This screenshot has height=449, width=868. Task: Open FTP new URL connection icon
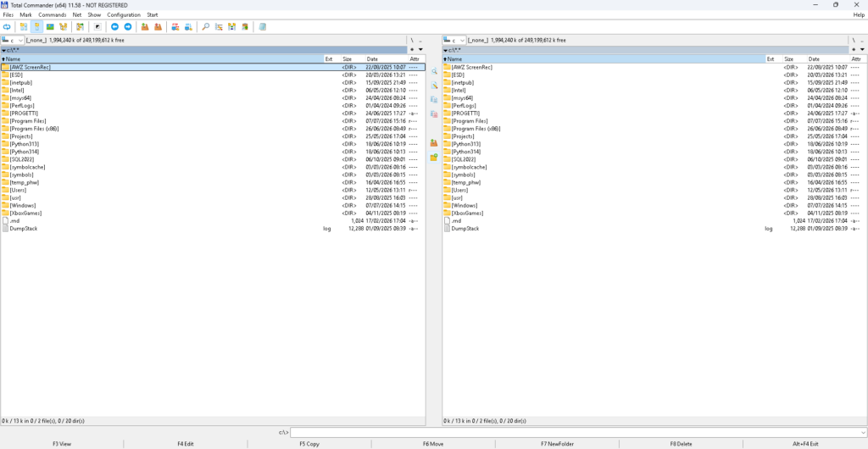click(x=188, y=26)
